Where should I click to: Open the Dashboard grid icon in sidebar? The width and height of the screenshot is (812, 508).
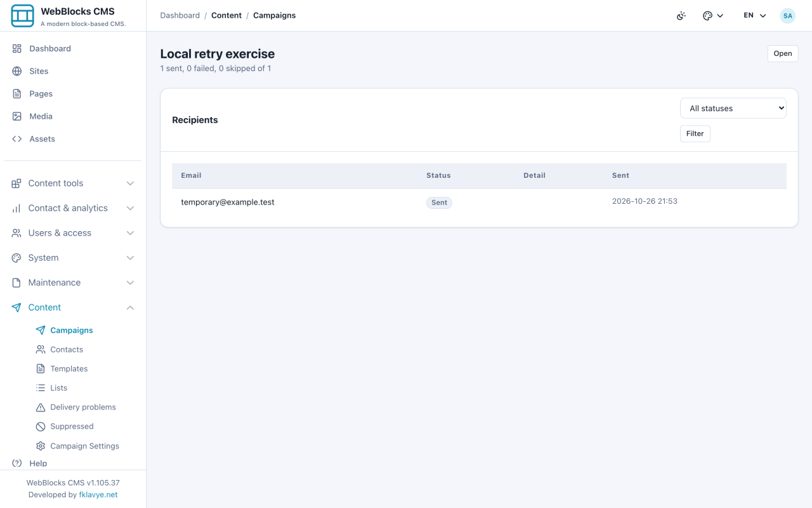[x=17, y=48]
